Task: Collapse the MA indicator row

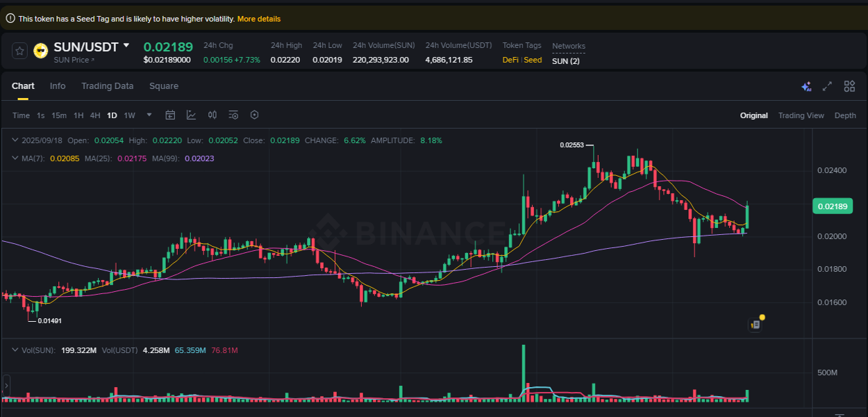Action: click(x=14, y=158)
